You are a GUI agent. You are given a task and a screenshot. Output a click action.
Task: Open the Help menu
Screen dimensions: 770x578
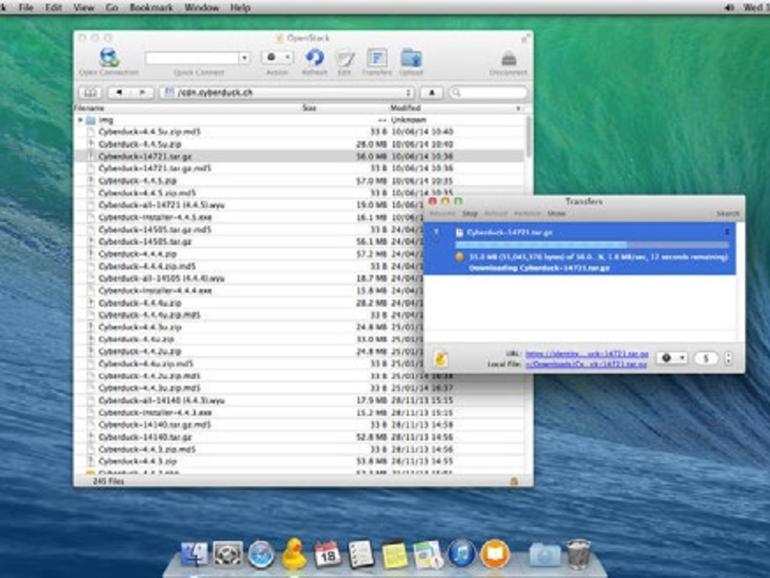click(240, 7)
